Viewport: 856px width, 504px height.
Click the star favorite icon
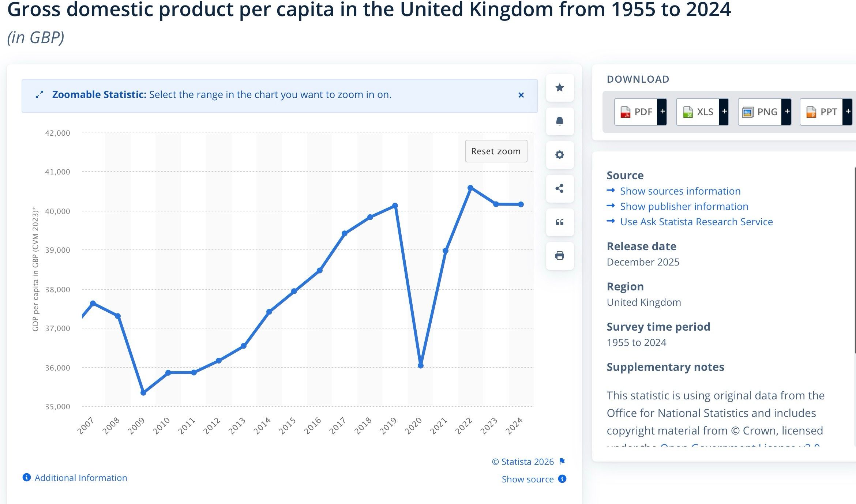tap(559, 88)
